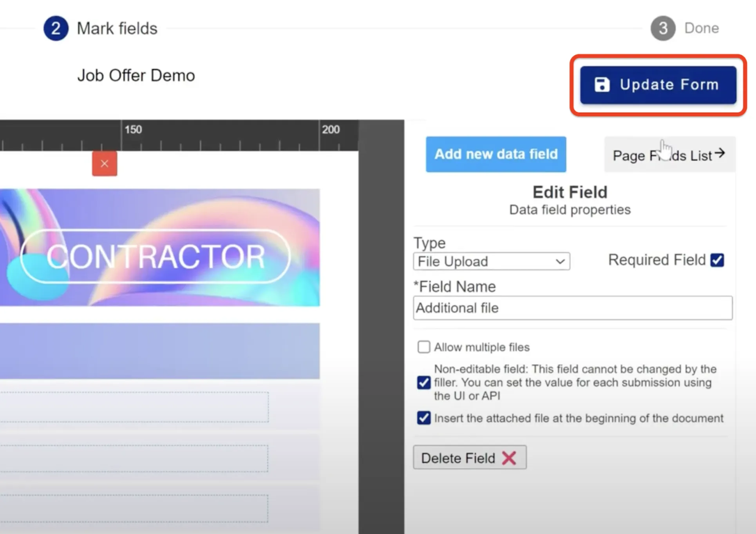Click the red X icon on Delete Field

pos(509,458)
